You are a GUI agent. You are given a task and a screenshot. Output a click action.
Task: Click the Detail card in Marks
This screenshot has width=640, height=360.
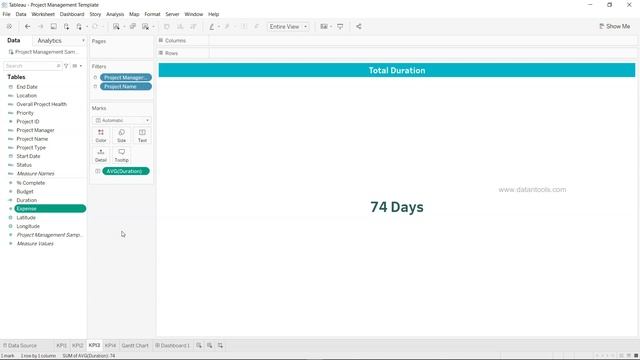point(101,156)
